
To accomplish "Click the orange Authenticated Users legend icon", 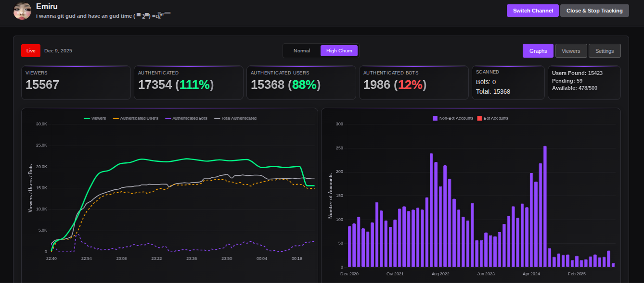I will 116,118.
